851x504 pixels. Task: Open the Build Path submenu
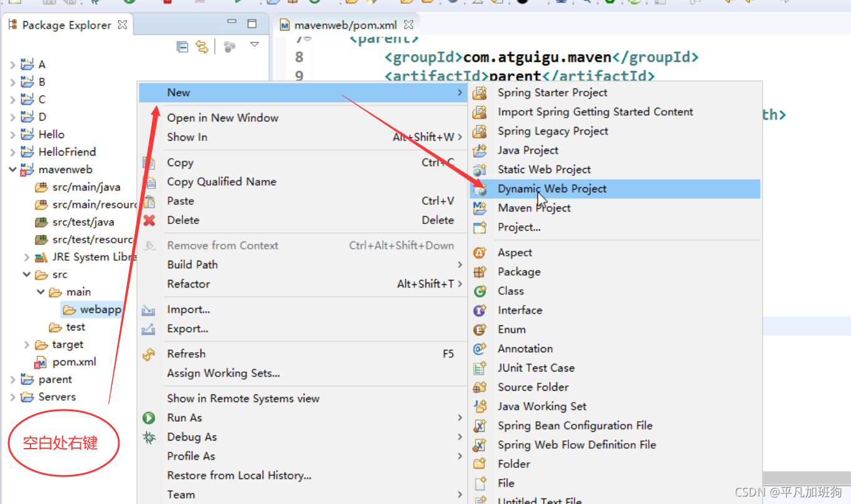[x=302, y=264]
